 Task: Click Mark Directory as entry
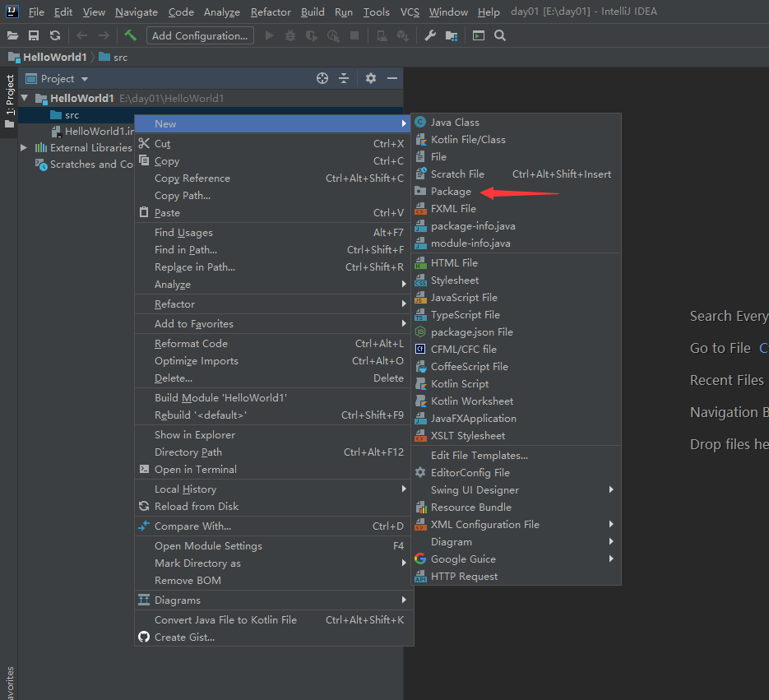[273, 563]
